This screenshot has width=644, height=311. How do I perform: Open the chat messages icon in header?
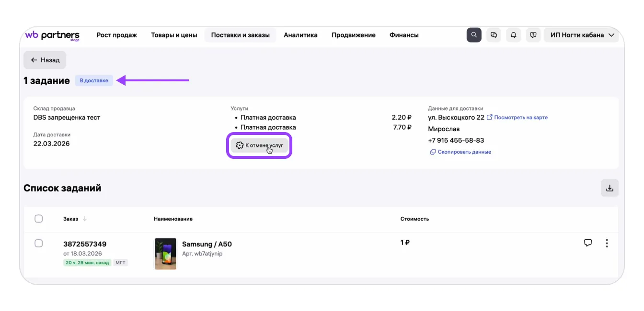tap(494, 35)
